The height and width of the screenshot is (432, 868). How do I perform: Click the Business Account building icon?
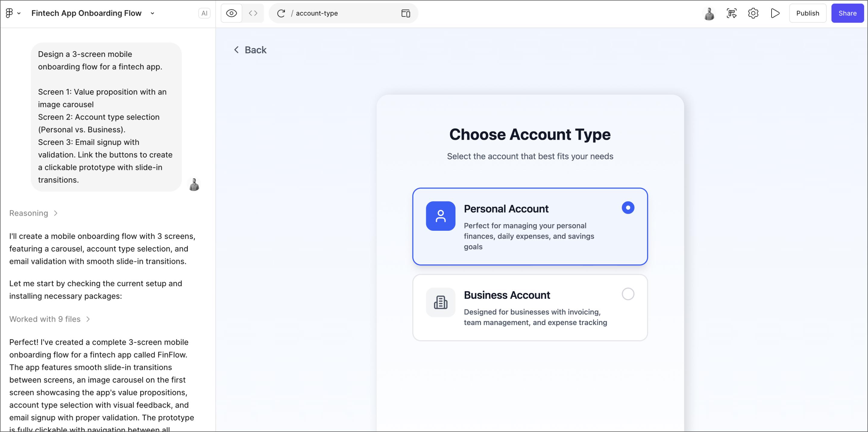pos(440,302)
